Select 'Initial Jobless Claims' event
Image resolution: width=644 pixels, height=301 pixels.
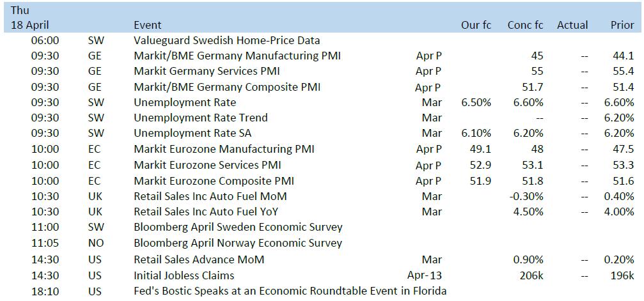184,275
